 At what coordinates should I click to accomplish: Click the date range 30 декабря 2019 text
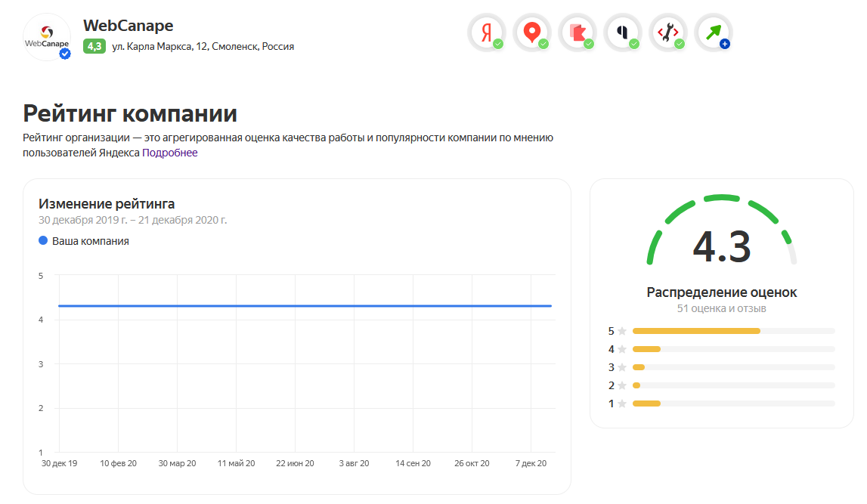(x=133, y=220)
